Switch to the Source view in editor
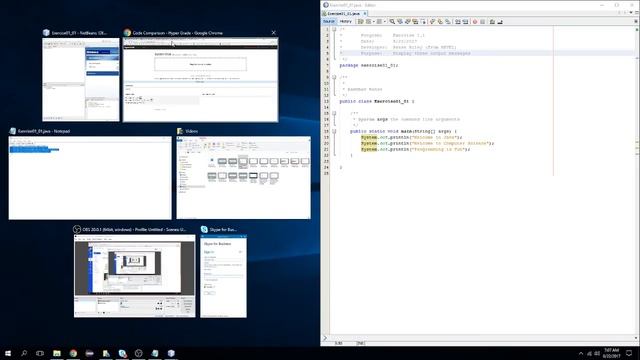 [x=329, y=21]
